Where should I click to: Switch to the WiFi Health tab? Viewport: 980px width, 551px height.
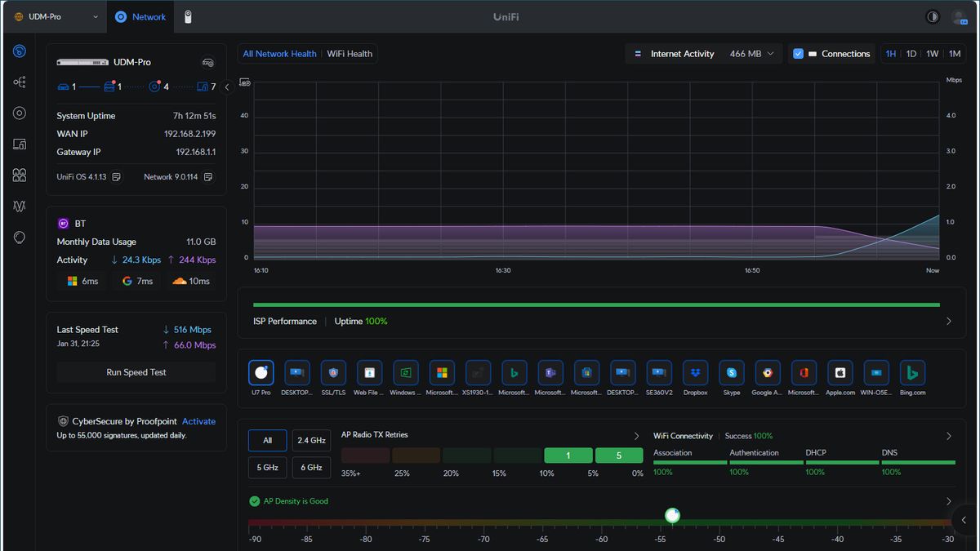[350, 53]
